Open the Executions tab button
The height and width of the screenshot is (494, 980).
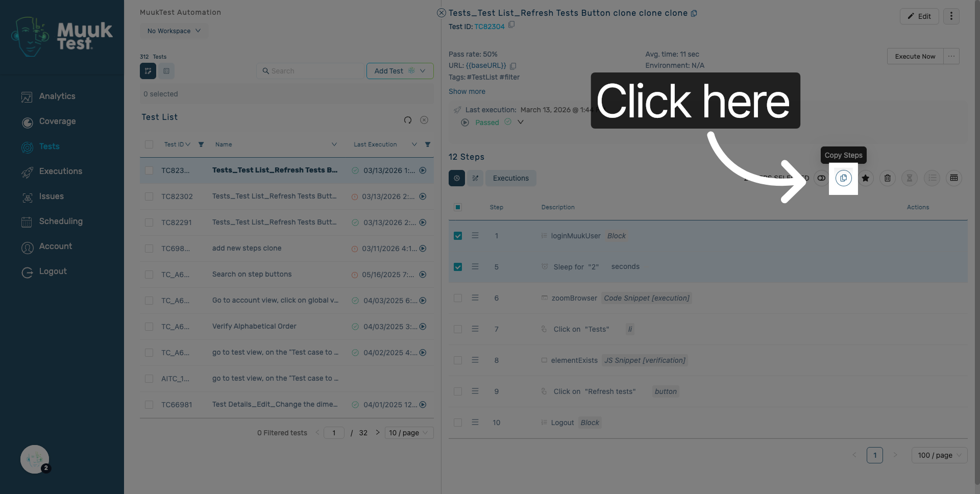pyautogui.click(x=511, y=178)
